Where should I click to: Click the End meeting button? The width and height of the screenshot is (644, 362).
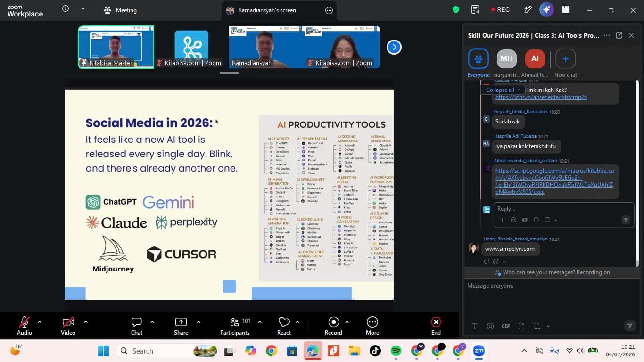[436, 326]
